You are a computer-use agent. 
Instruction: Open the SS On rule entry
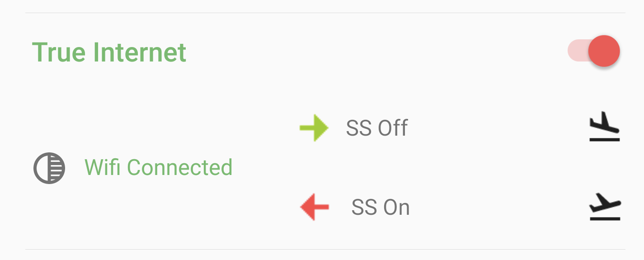(380, 208)
